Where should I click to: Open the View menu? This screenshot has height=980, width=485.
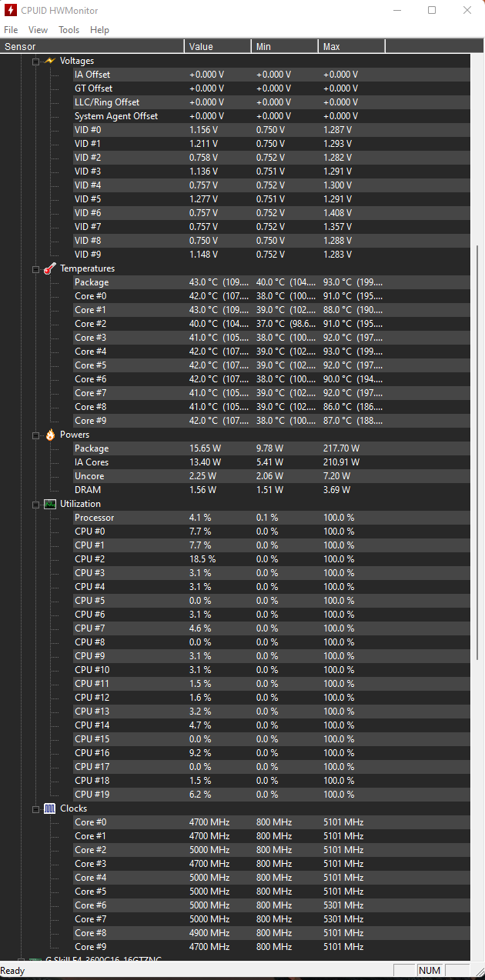(x=38, y=30)
